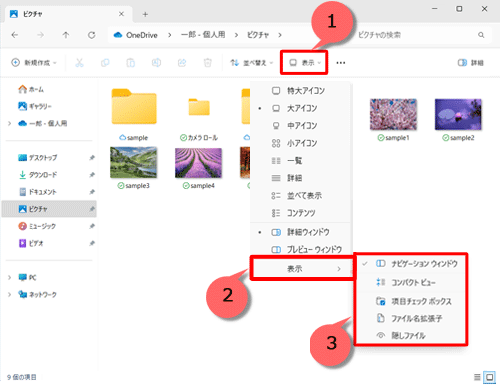Click the Share icon in toolbar

point(182,63)
